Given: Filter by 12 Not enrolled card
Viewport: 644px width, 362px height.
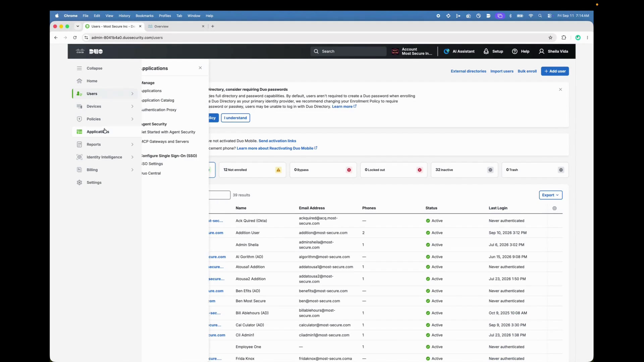Looking at the screenshot, I should pos(252,170).
